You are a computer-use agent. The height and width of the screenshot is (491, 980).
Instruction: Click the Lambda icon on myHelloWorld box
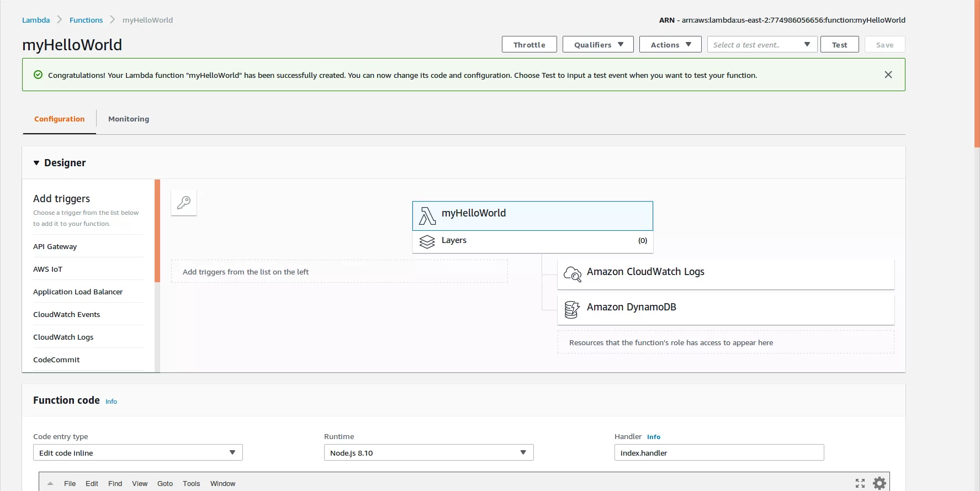click(427, 216)
